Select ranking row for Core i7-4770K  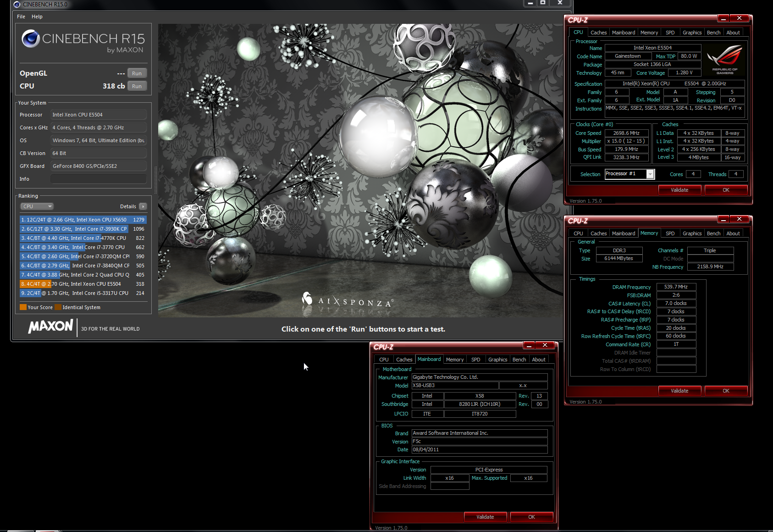point(83,238)
